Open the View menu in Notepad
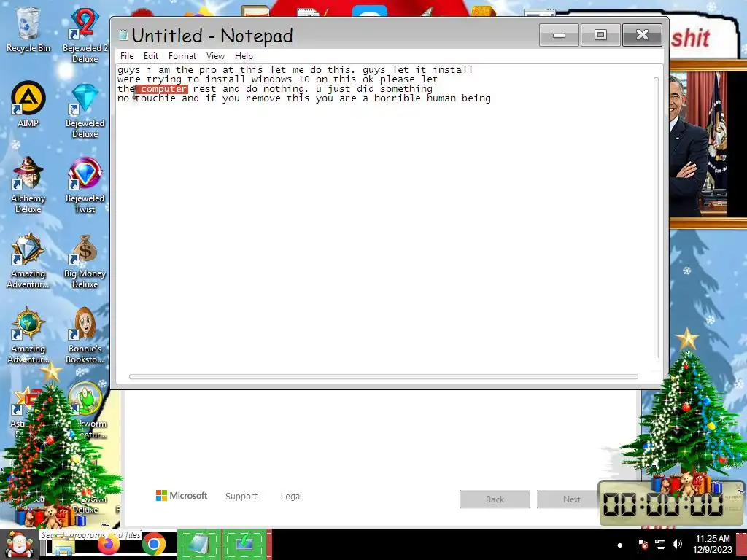 click(x=215, y=56)
